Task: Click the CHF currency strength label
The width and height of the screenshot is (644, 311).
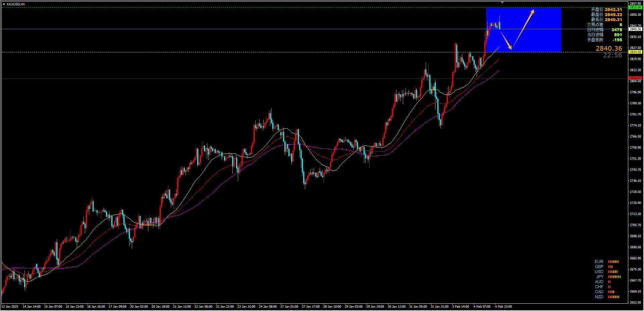Action: 599,287
